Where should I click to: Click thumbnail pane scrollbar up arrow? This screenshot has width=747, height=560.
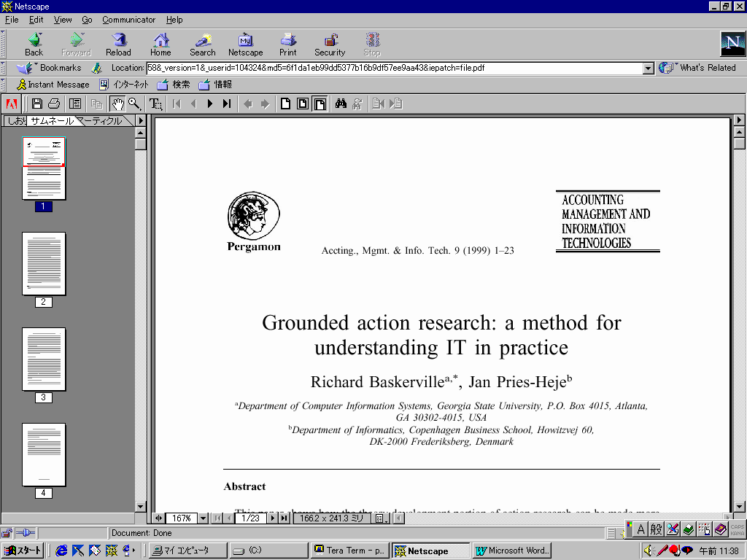[x=141, y=133]
